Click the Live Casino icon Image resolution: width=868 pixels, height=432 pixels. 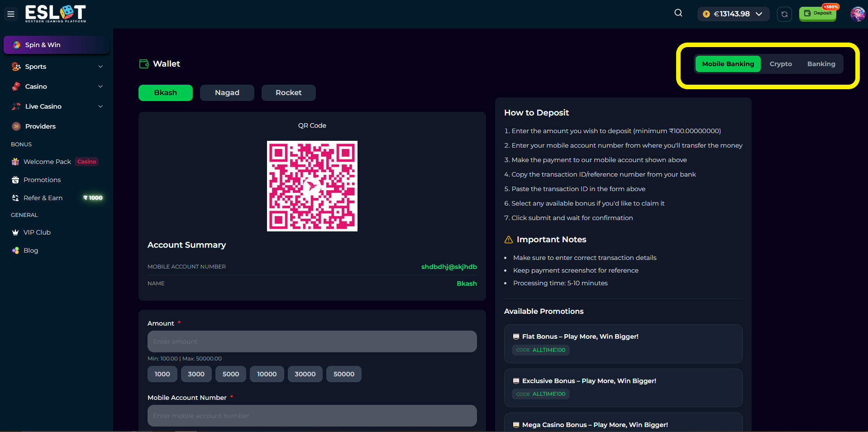[x=16, y=106]
